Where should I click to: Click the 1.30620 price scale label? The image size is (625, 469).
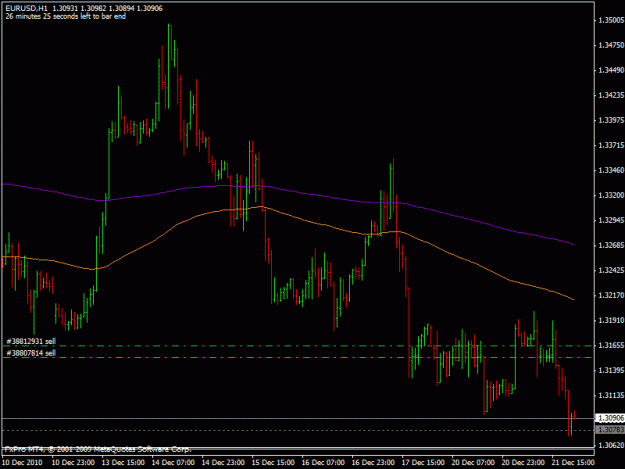[611, 445]
